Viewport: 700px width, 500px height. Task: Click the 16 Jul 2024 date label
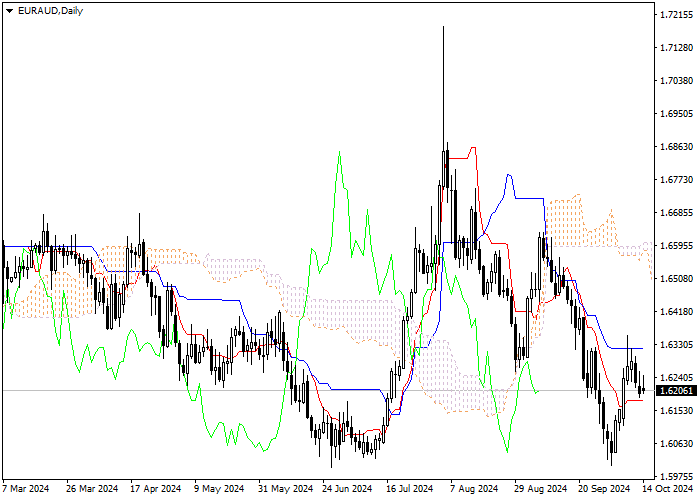pyautogui.click(x=409, y=489)
